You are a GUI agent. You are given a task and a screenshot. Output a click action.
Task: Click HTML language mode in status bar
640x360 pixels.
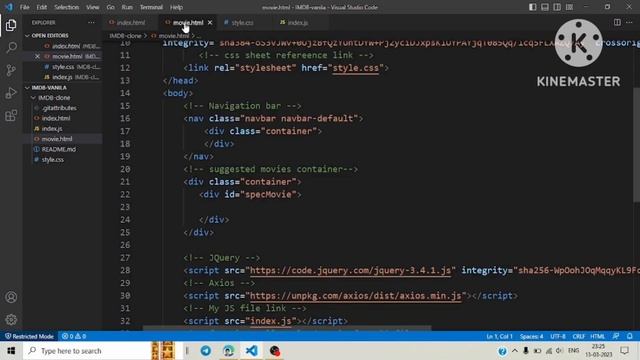598,336
